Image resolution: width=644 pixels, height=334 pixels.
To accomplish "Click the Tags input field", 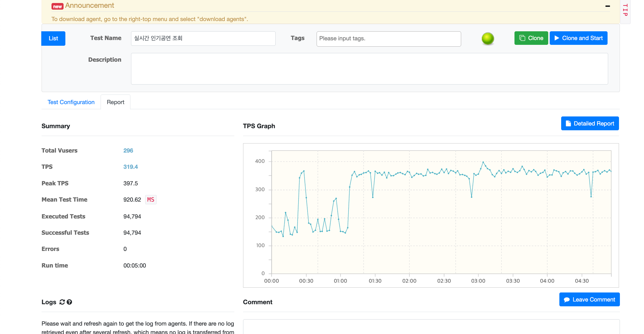I will point(389,39).
